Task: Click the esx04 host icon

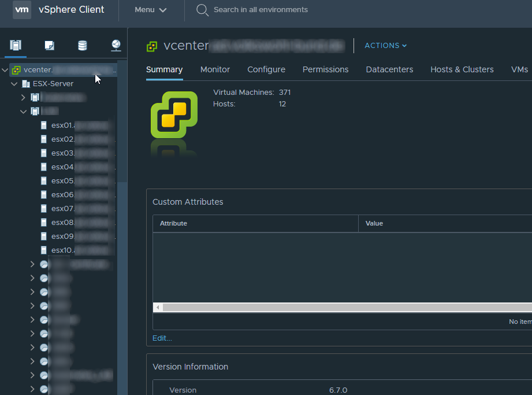Action: (44, 167)
